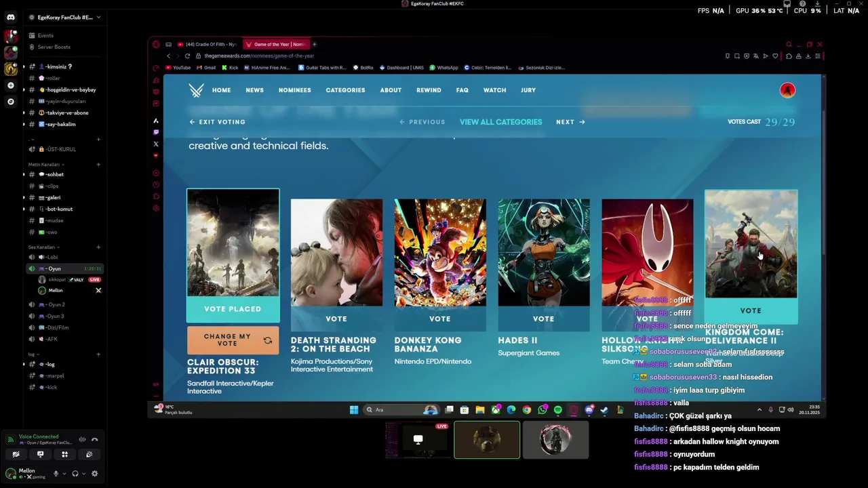Click EXIT VOTING link

217,122
